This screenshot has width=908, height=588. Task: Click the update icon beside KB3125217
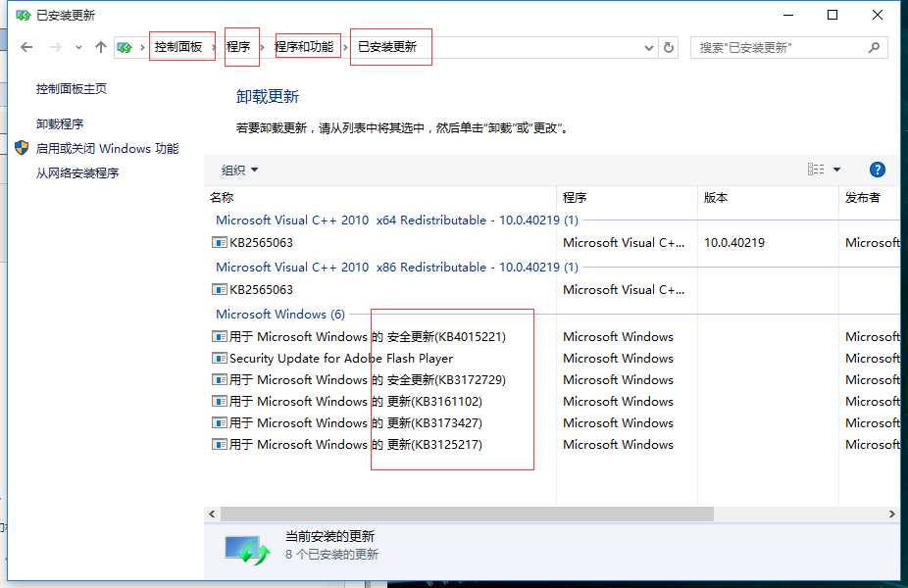[x=219, y=444]
